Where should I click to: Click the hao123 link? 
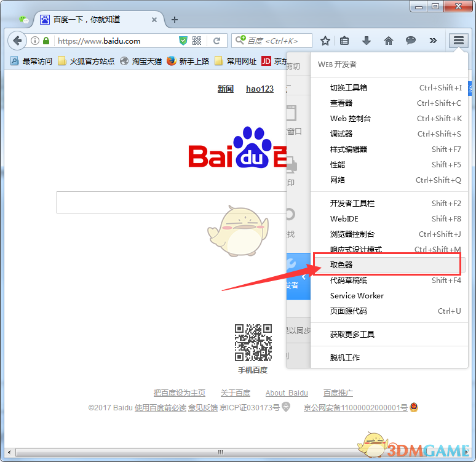click(x=260, y=89)
